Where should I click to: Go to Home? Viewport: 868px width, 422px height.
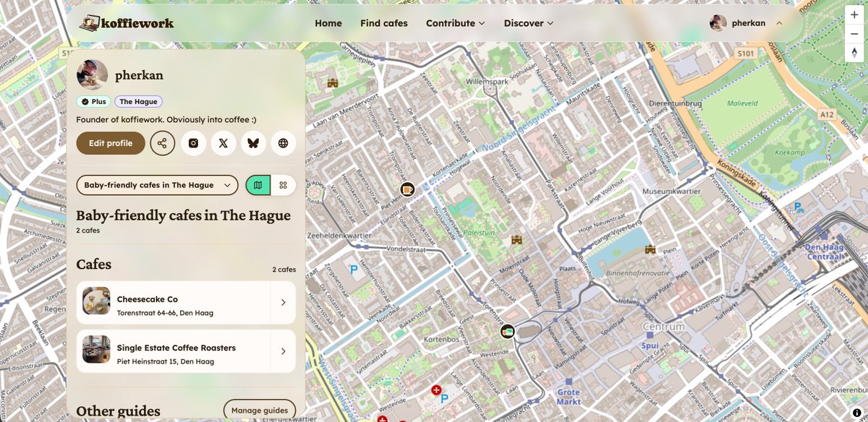[328, 23]
